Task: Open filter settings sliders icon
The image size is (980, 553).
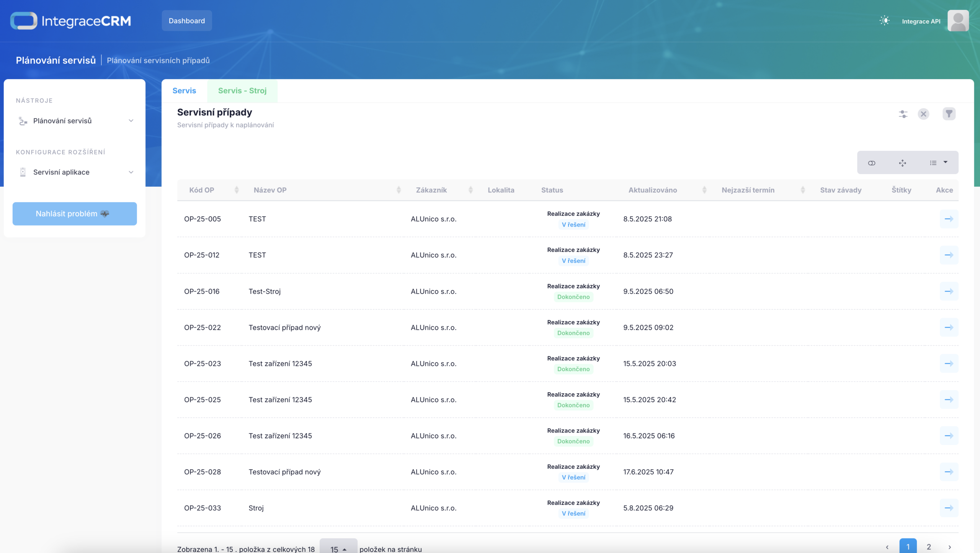Action: tap(903, 114)
